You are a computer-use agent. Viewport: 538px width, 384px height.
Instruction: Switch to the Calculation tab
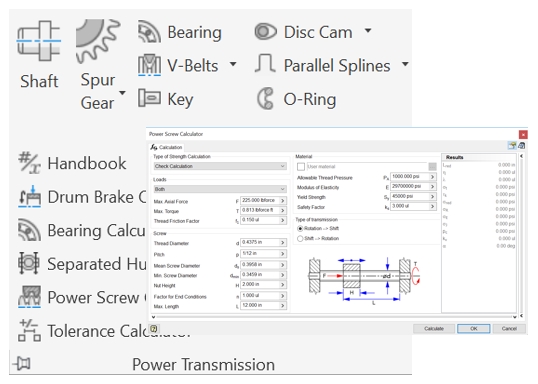point(167,147)
